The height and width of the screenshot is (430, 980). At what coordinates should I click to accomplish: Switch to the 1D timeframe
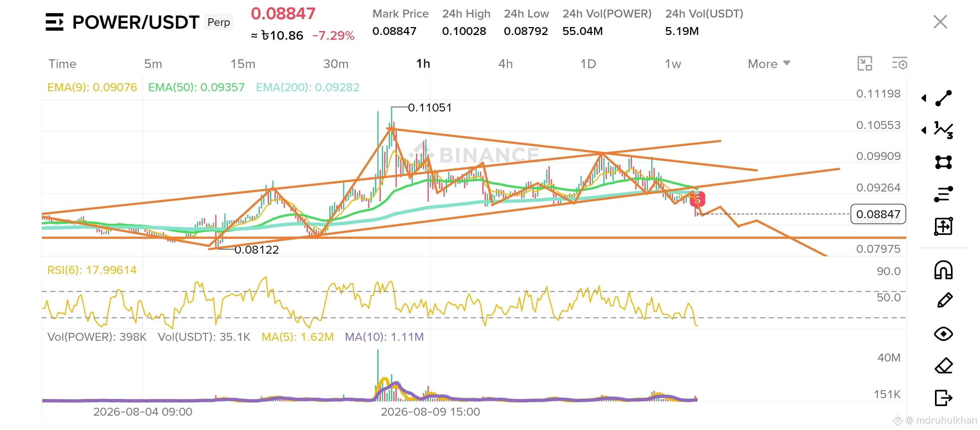(x=588, y=64)
